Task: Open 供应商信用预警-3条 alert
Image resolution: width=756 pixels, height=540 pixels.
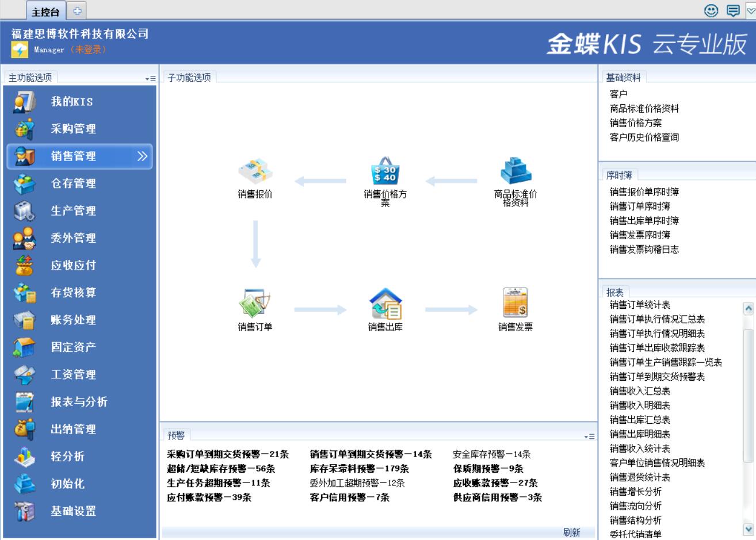Action: [x=498, y=497]
